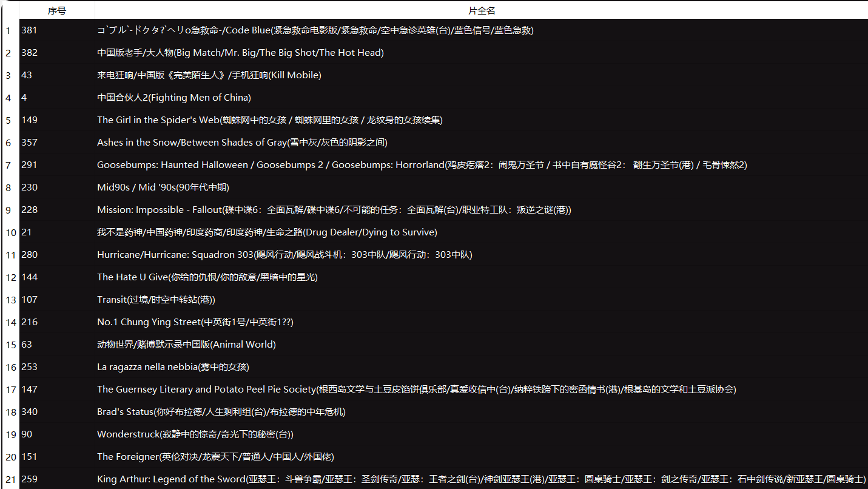Select row header number 5
Screen dimensions: 868x489
(x=10, y=120)
